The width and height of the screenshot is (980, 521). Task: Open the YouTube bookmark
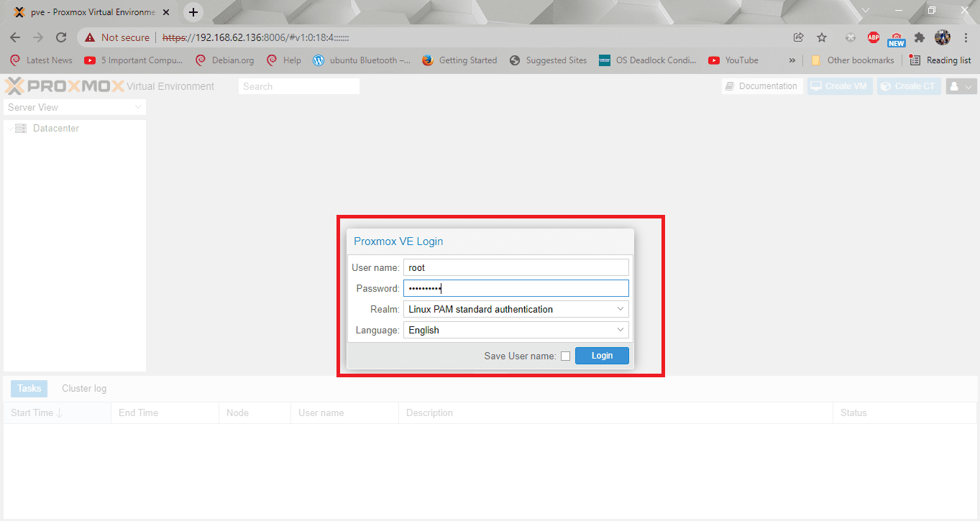coord(733,60)
